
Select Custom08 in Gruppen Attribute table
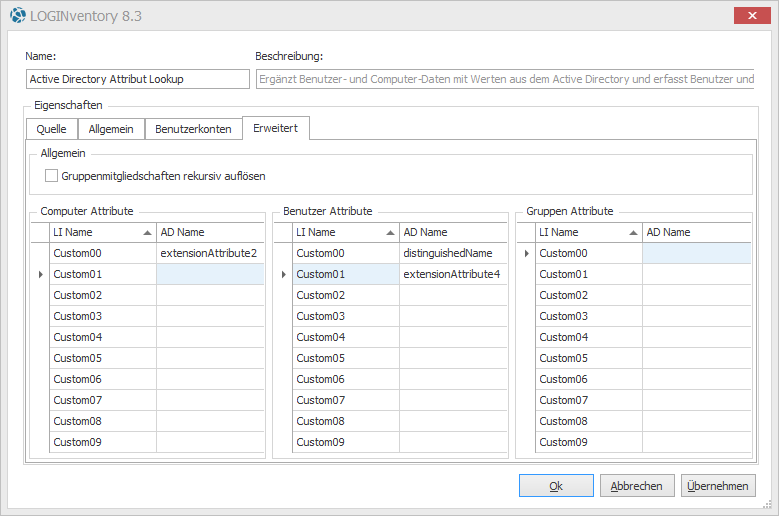click(x=589, y=421)
